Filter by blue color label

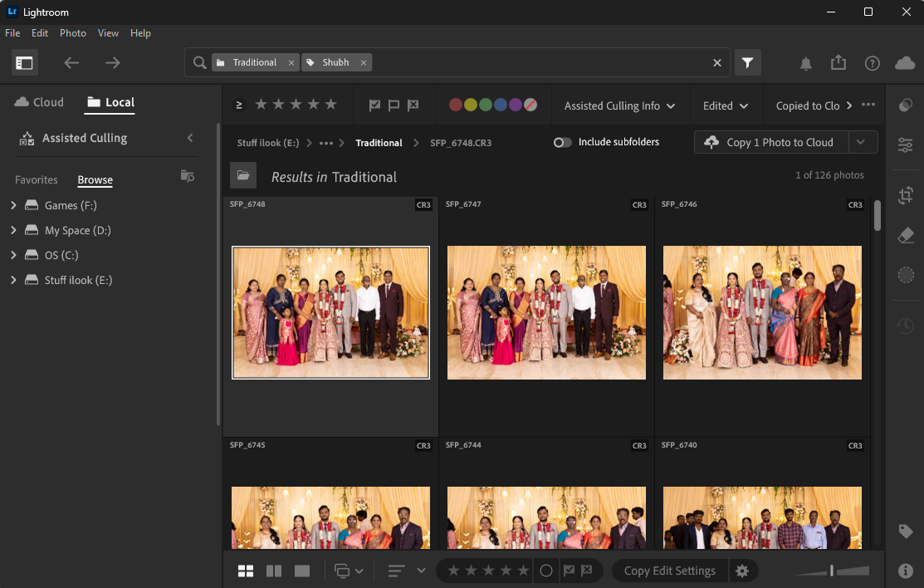[x=501, y=105]
